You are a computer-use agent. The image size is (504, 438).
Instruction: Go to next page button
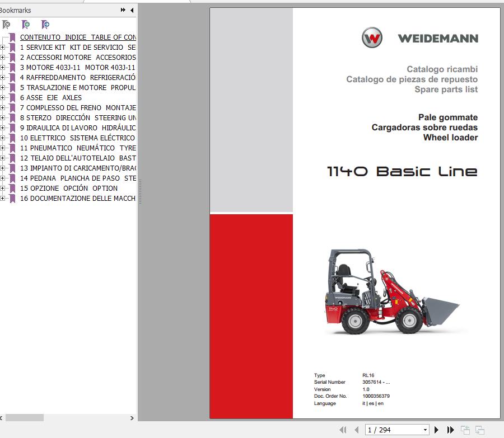pyautogui.click(x=436, y=430)
